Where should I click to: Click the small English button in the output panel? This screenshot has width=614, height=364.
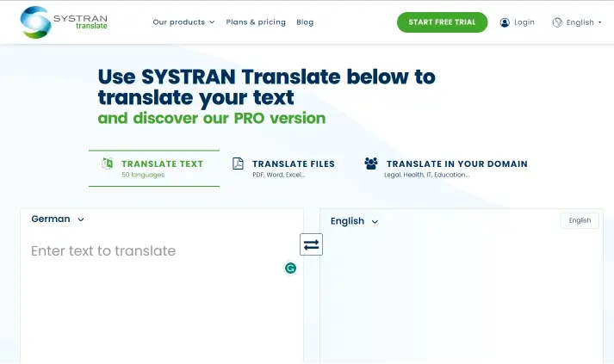click(580, 221)
